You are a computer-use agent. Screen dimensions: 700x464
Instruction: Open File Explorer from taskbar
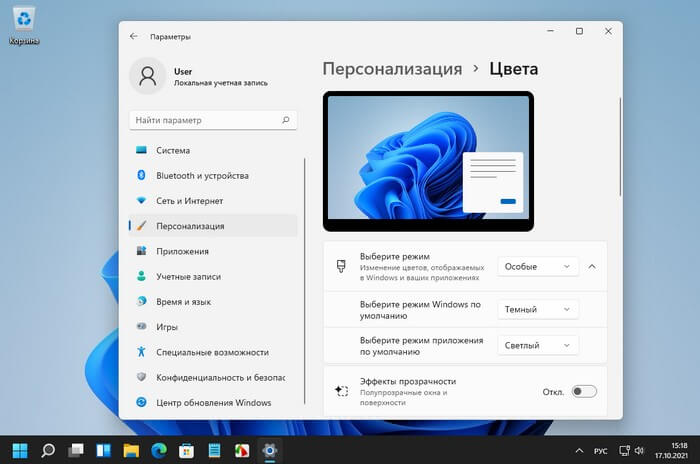[131, 451]
